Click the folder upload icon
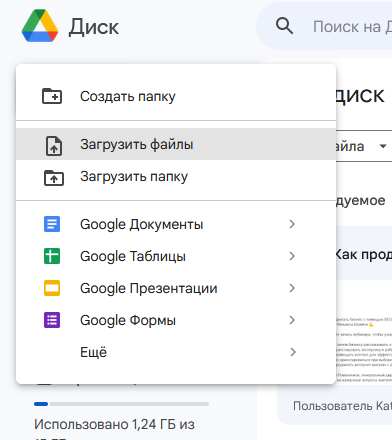The height and width of the screenshot is (440, 392). click(54, 177)
